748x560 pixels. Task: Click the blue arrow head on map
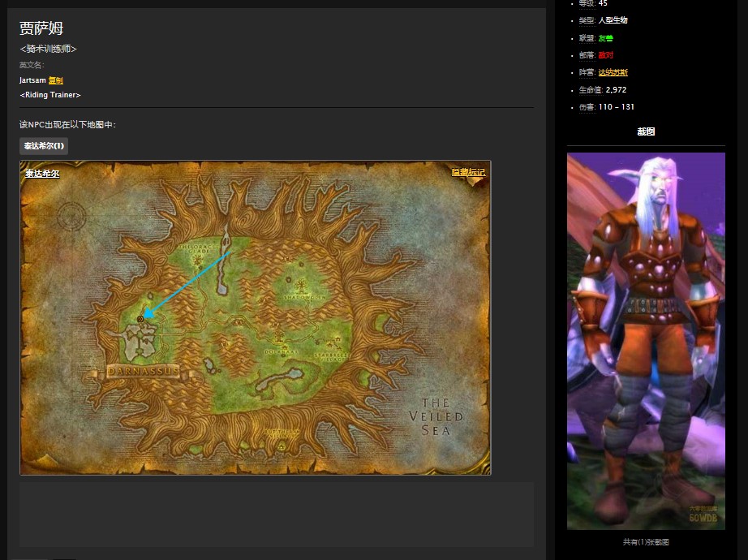tap(148, 312)
